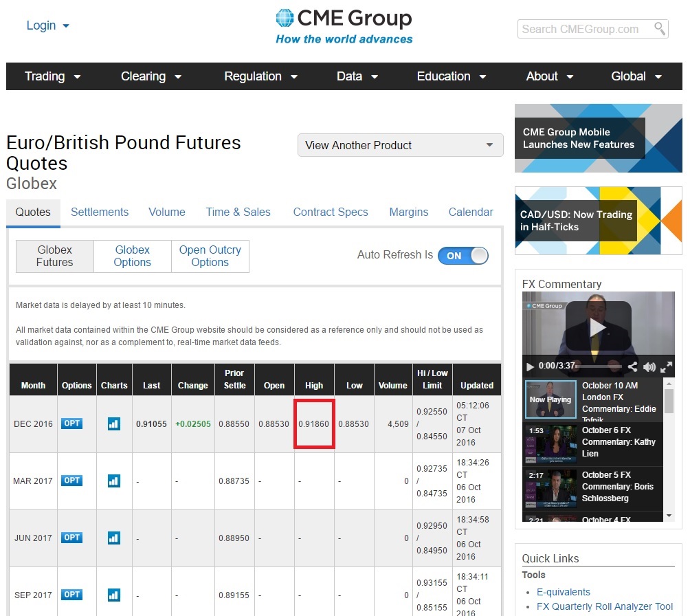Click DEC 2016 volume 4,509
This screenshot has height=616, width=690.
tap(398, 424)
